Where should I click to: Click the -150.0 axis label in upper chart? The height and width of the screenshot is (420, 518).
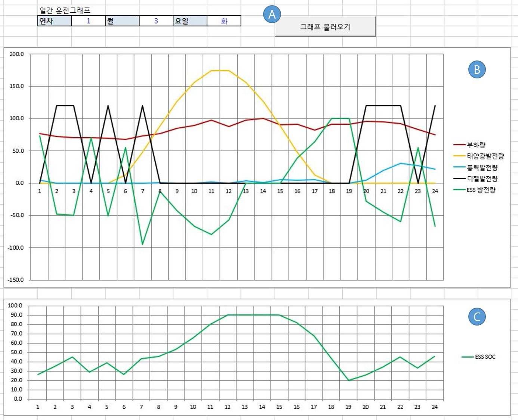click(x=16, y=280)
